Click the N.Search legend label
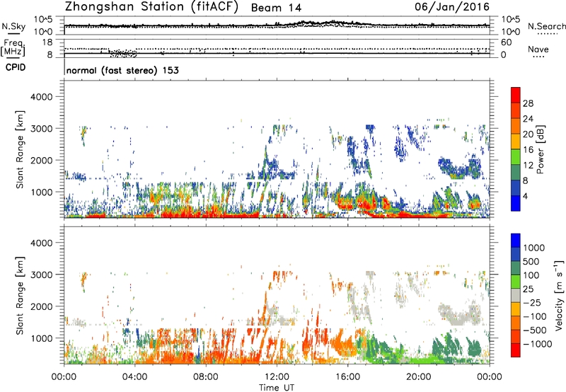The height and width of the screenshot is (392, 566). [547, 26]
